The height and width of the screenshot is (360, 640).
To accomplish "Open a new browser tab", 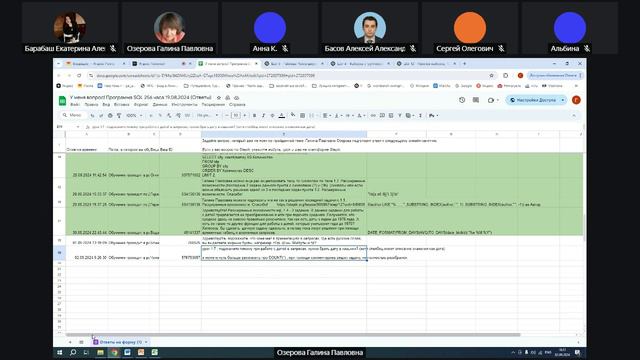I will tap(464, 64).
